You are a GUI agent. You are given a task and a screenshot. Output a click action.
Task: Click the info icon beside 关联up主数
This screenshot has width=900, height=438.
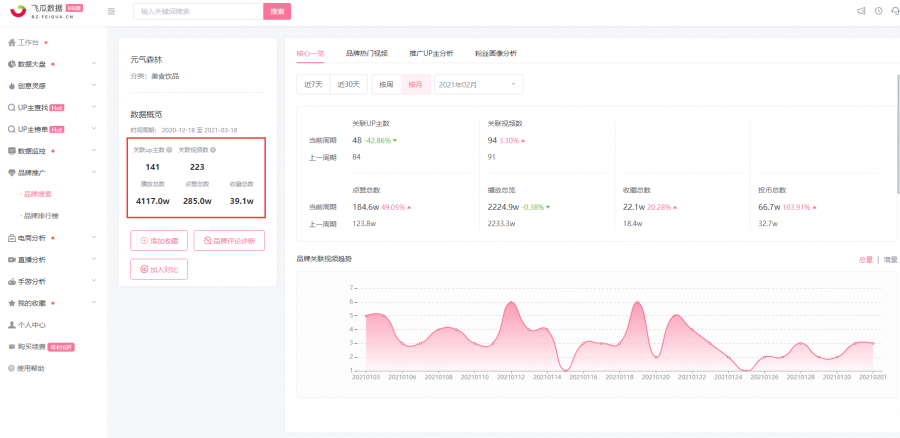169,150
